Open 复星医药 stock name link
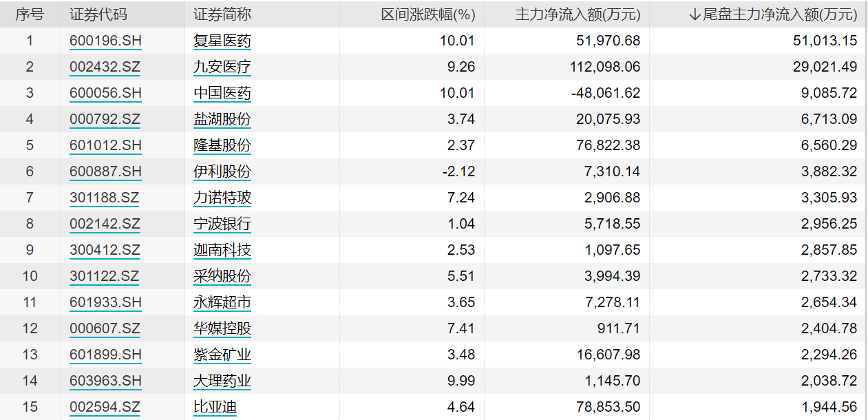 222,41
